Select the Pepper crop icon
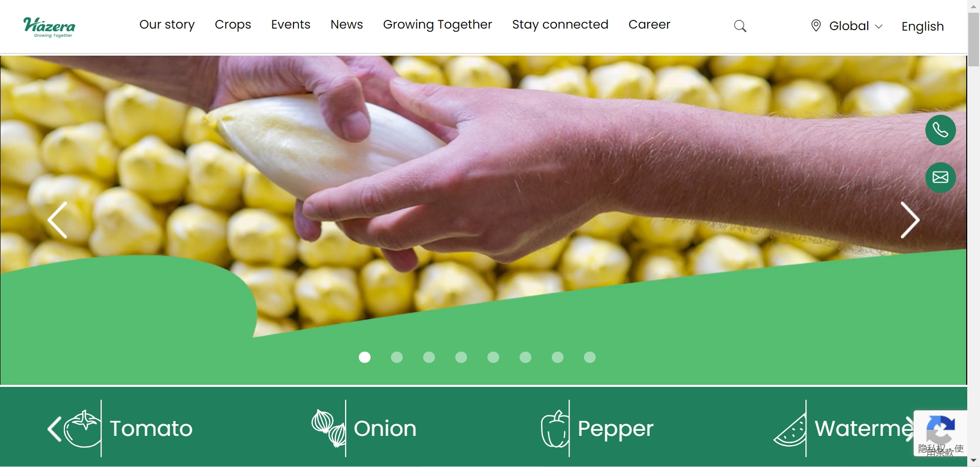Screen dimensions: 980x467 tap(555, 429)
